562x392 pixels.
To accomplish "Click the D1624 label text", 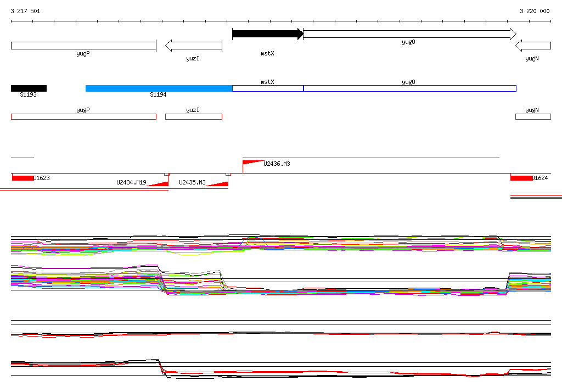I will tap(540, 178).
